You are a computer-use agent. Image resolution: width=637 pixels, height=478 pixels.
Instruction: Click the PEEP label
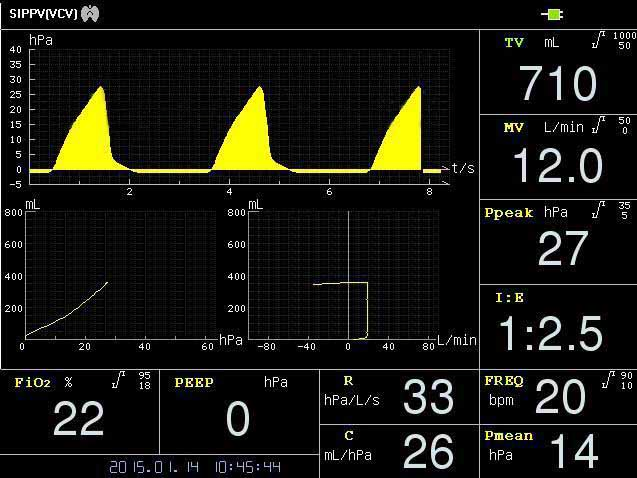(194, 383)
